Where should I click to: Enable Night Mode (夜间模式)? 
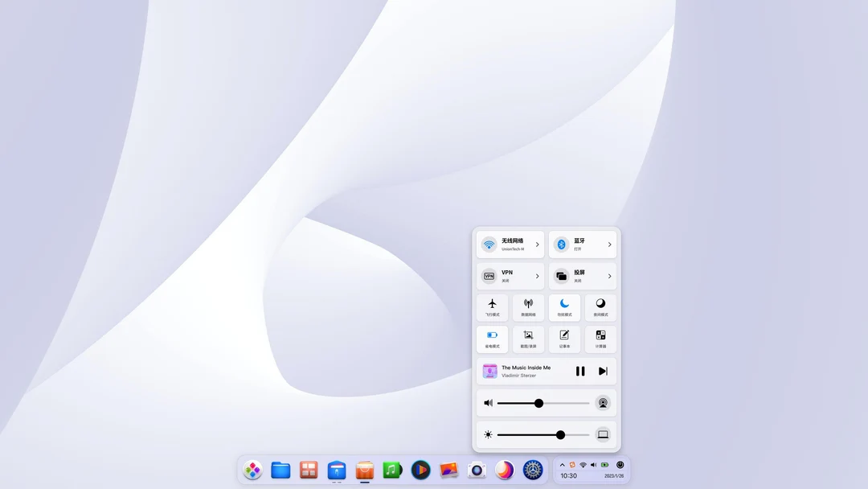pyautogui.click(x=600, y=307)
